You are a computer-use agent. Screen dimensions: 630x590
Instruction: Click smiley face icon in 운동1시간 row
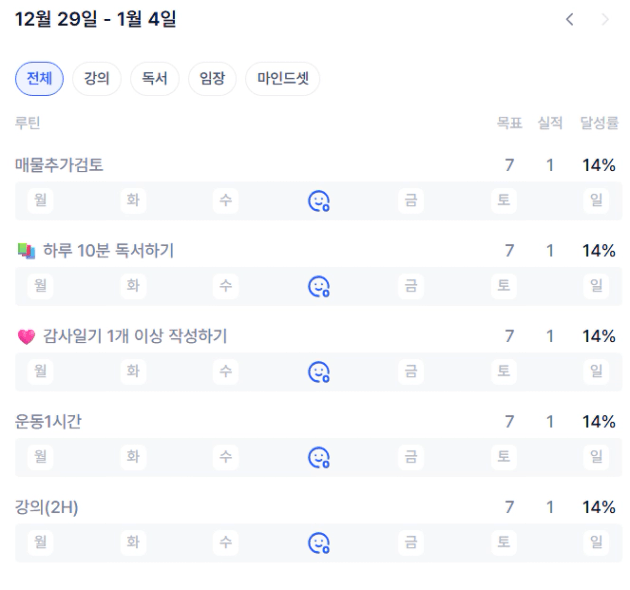tap(319, 458)
